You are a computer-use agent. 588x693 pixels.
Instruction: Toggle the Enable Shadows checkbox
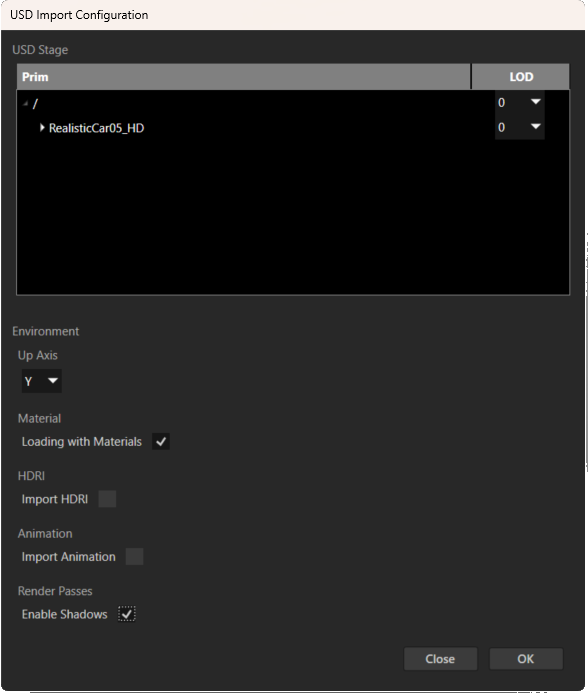[x=126, y=614]
